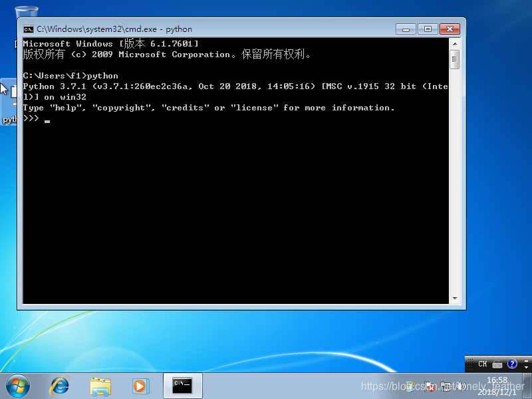Launch Windows Media Player from taskbar
This screenshot has height=399, width=532.
click(141, 386)
